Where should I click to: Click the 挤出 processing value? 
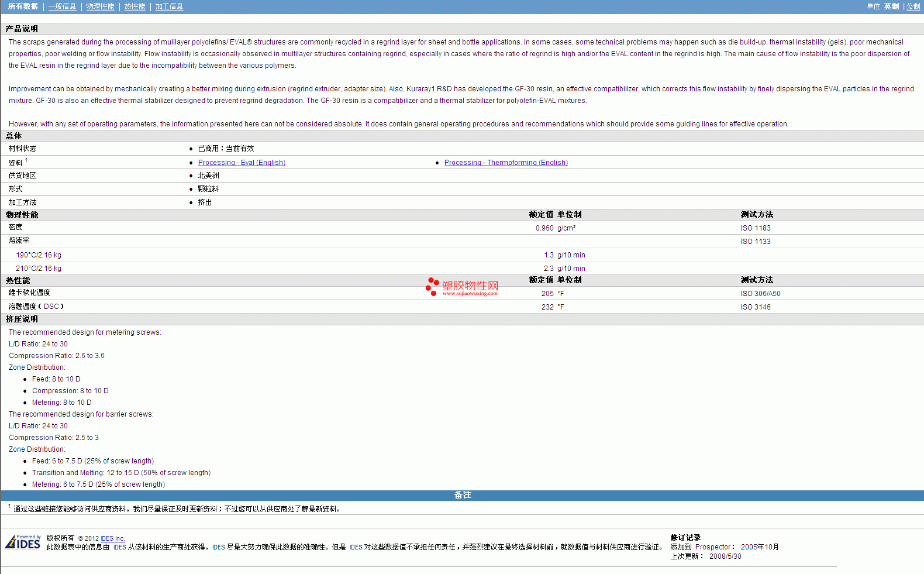(205, 202)
